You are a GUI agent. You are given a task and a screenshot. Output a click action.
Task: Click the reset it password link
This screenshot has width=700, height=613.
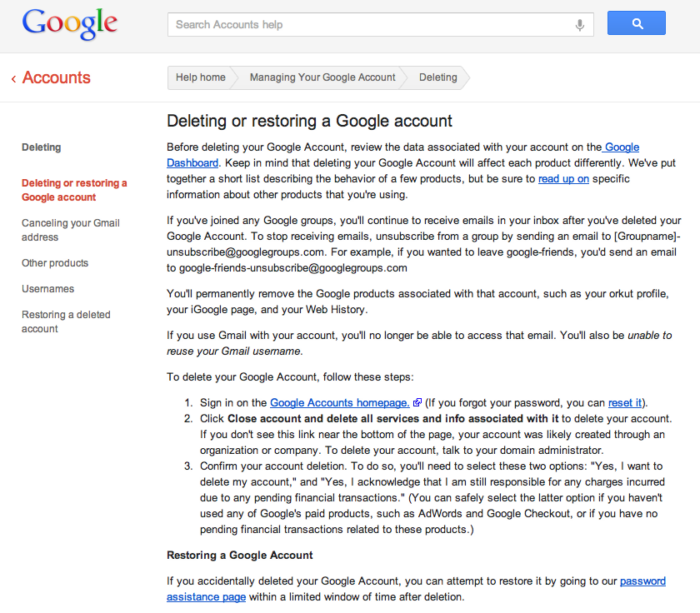point(625,403)
